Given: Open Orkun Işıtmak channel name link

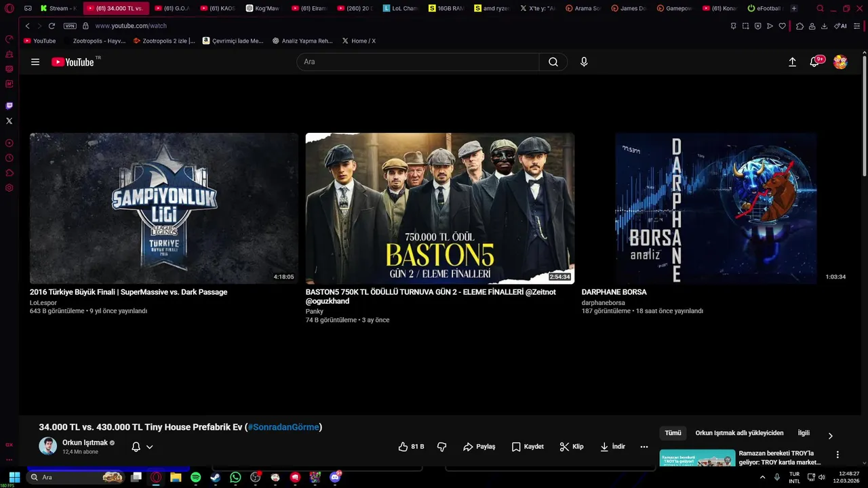Looking at the screenshot, I should (85, 443).
